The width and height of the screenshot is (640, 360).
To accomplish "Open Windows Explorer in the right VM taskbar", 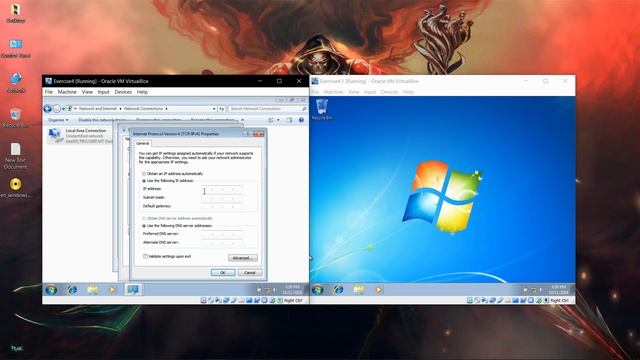I will click(359, 290).
